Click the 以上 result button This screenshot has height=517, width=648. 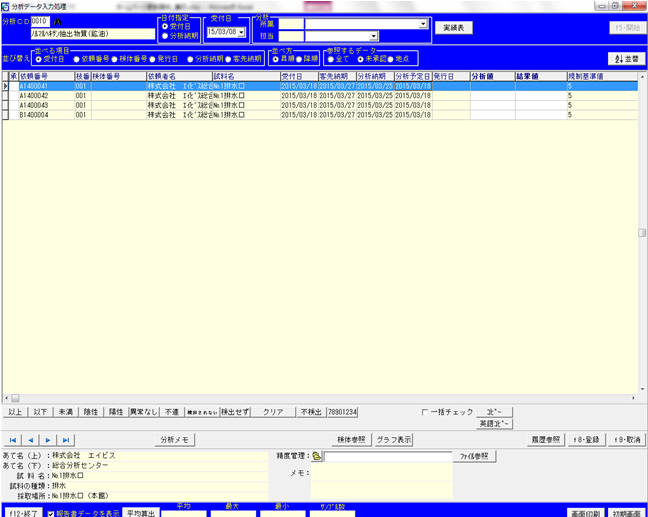(x=15, y=412)
